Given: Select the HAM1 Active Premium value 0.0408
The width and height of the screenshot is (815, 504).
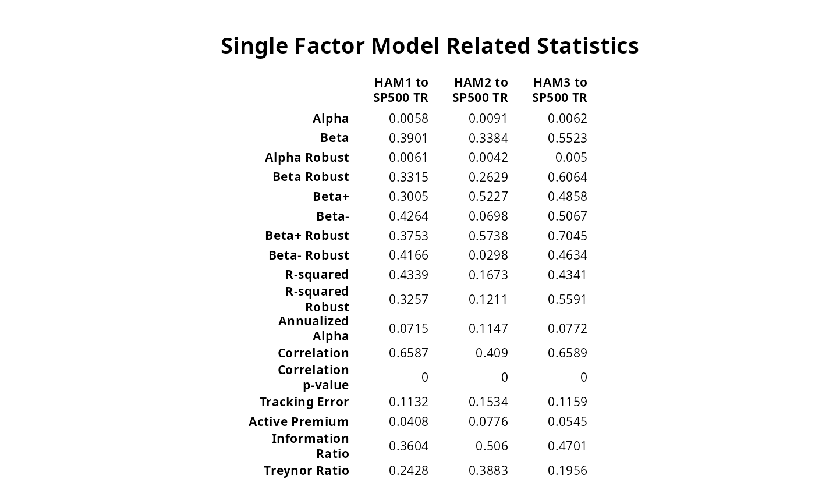Looking at the screenshot, I should coord(409,422).
